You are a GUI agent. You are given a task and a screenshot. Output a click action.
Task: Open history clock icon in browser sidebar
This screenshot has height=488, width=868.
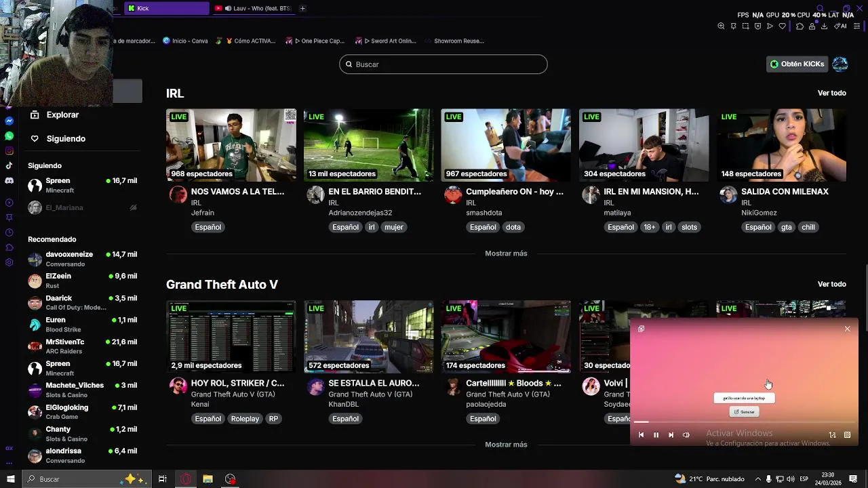9,232
